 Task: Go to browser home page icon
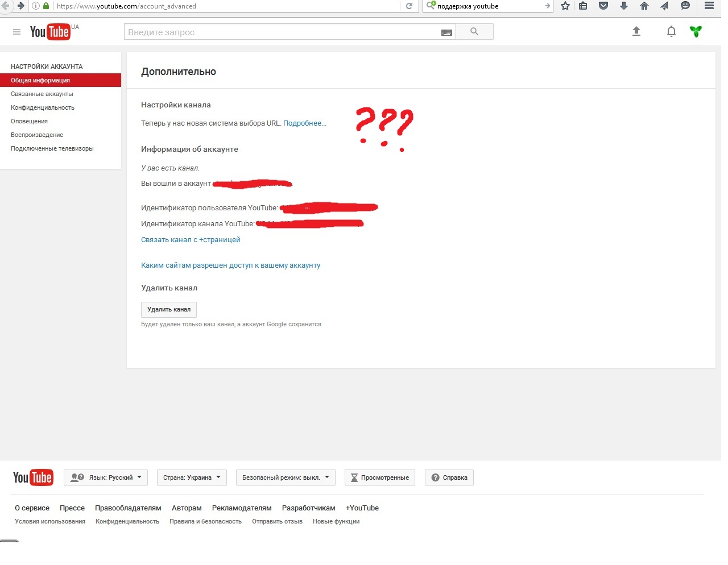[644, 6]
